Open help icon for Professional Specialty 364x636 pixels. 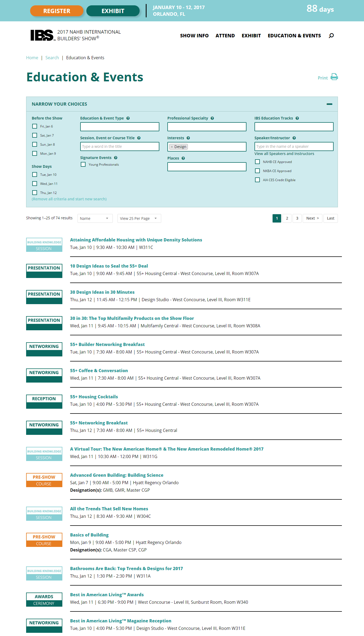[x=212, y=118]
